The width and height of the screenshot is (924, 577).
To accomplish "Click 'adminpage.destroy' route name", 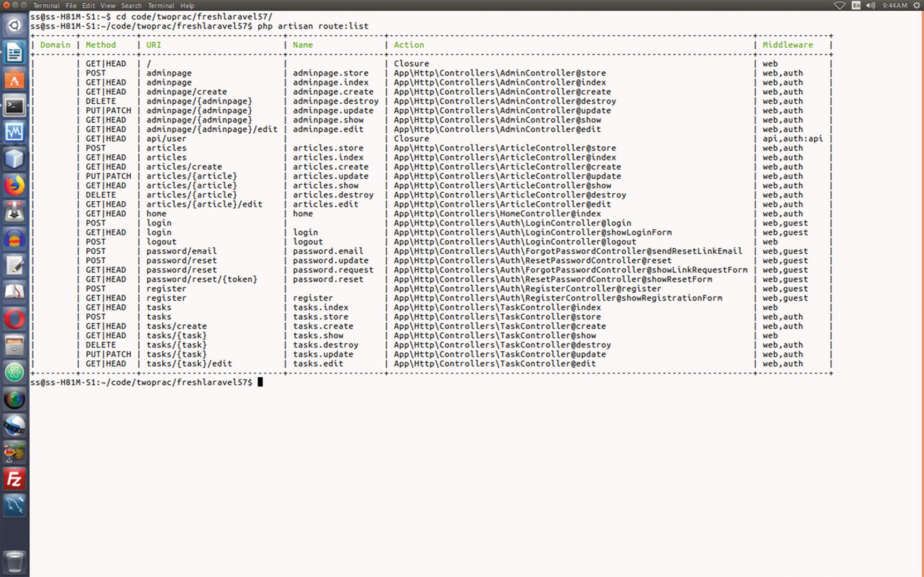I will click(x=336, y=101).
